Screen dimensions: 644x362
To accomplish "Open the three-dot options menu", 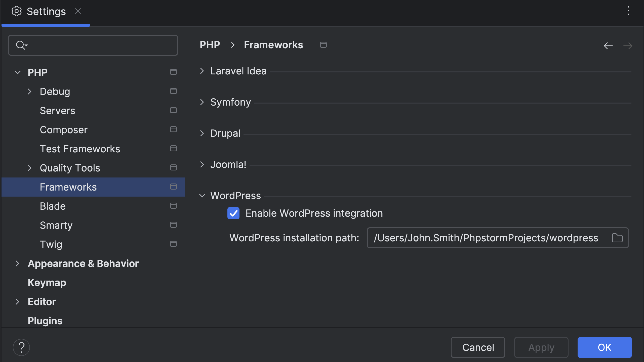I will coord(628,11).
